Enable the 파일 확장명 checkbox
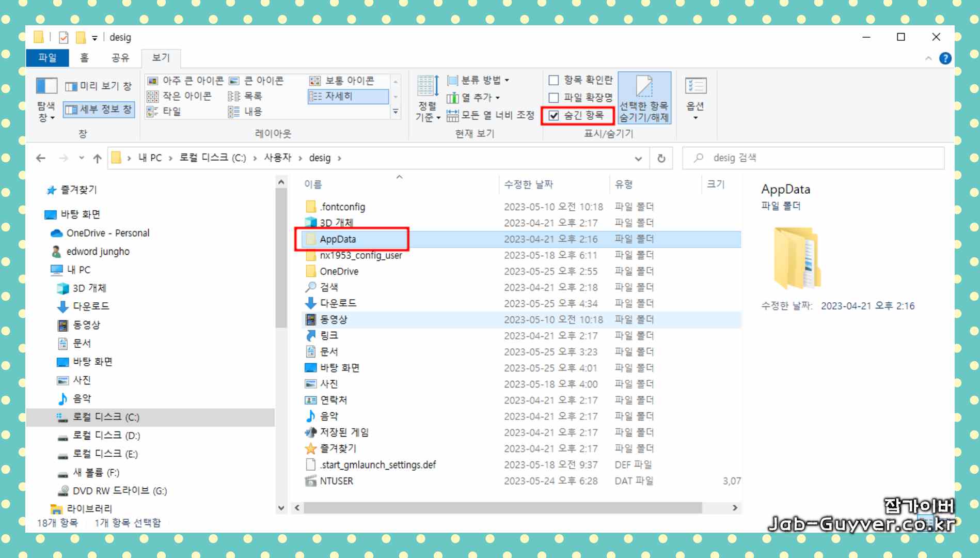 [554, 98]
